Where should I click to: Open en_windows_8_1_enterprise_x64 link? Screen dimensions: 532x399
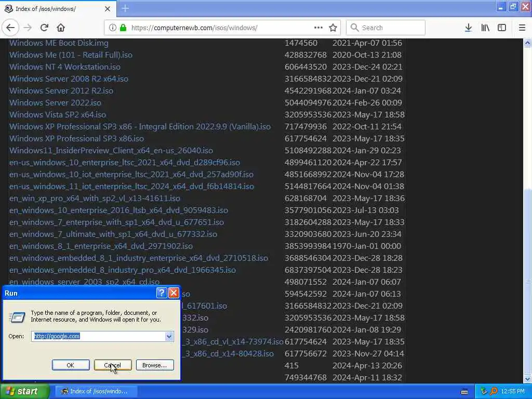pyautogui.click(x=101, y=246)
